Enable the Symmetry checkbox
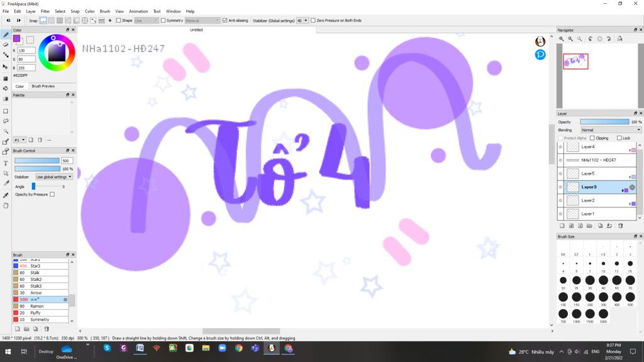Viewport: 644px width, 362px height. 163,20
